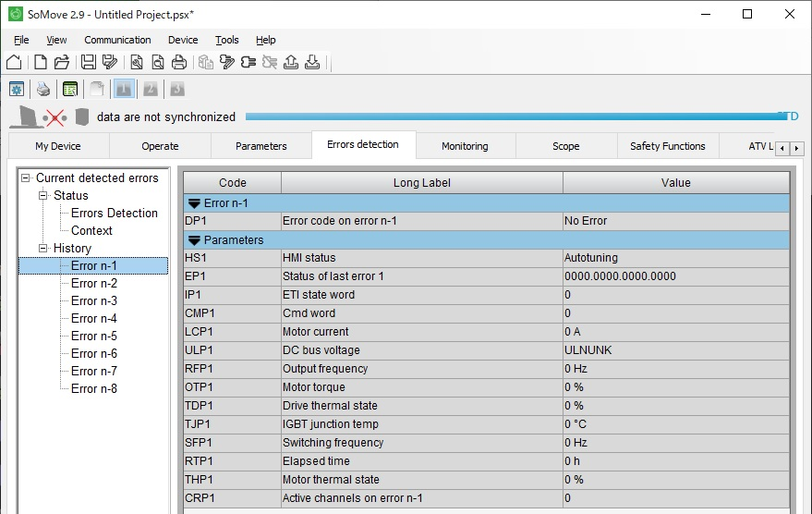Screen dimensions: 812x514
Task: Select Error n-2 in History
Action: 93,284
